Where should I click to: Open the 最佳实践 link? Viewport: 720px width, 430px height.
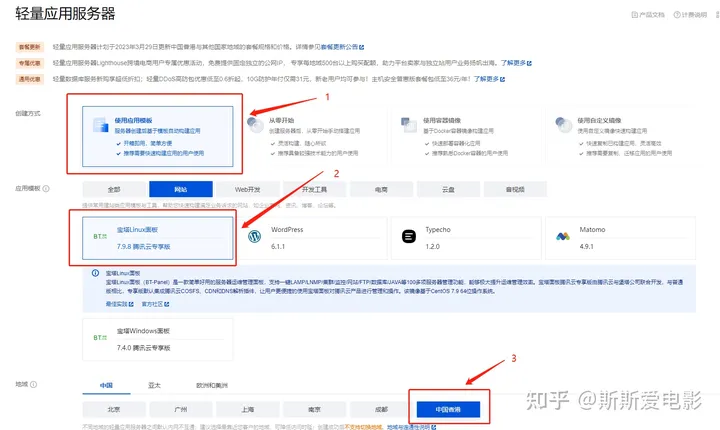click(117, 304)
